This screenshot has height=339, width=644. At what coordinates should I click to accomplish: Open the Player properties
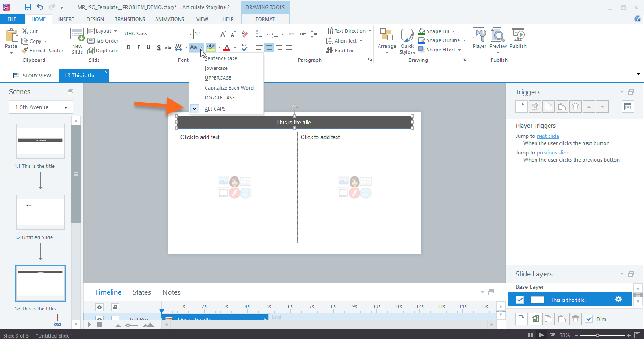coord(479,39)
